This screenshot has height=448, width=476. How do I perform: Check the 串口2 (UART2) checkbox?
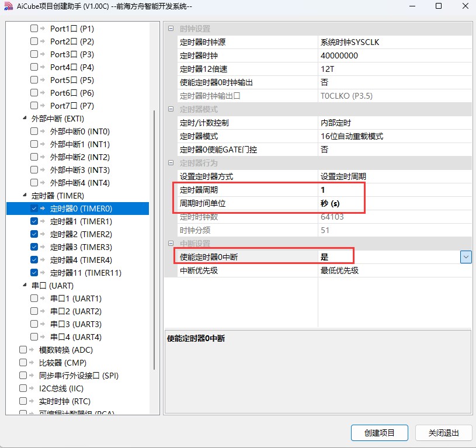[34, 311]
